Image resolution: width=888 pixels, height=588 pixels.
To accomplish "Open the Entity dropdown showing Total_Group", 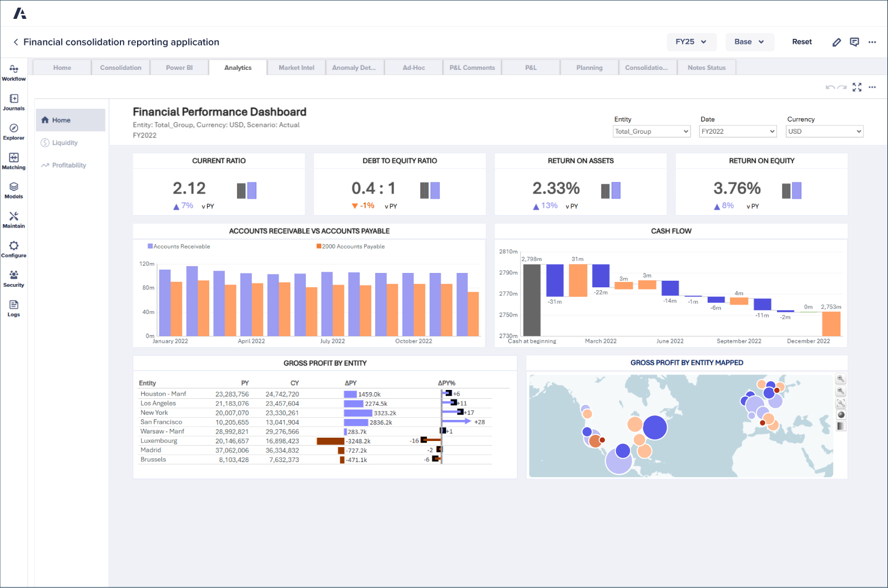I will (651, 131).
